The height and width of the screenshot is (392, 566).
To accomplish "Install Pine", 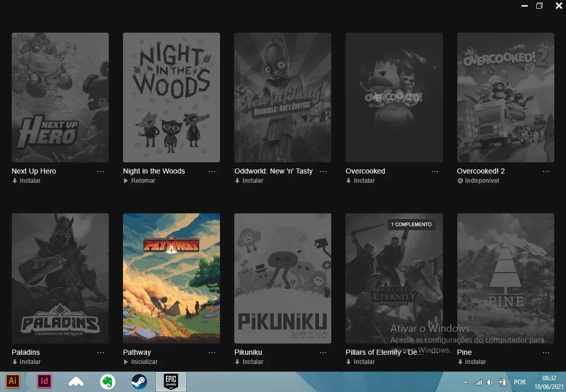I will [472, 362].
